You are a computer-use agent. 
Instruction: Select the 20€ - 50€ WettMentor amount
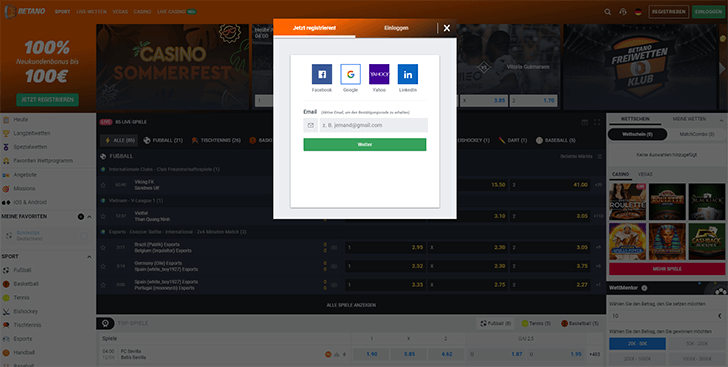click(637, 344)
